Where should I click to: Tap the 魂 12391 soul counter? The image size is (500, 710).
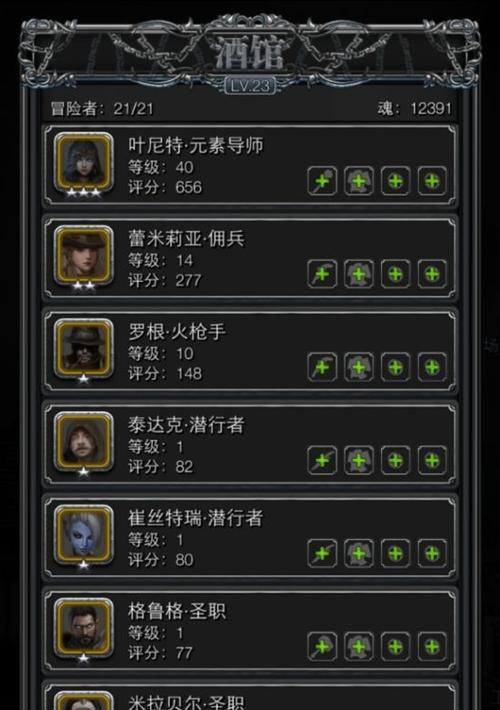pos(414,108)
